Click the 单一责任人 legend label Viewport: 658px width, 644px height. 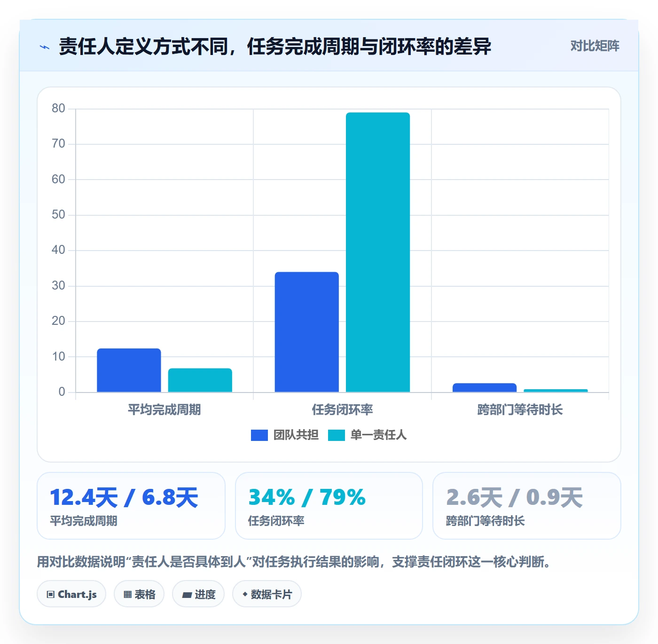tap(378, 435)
